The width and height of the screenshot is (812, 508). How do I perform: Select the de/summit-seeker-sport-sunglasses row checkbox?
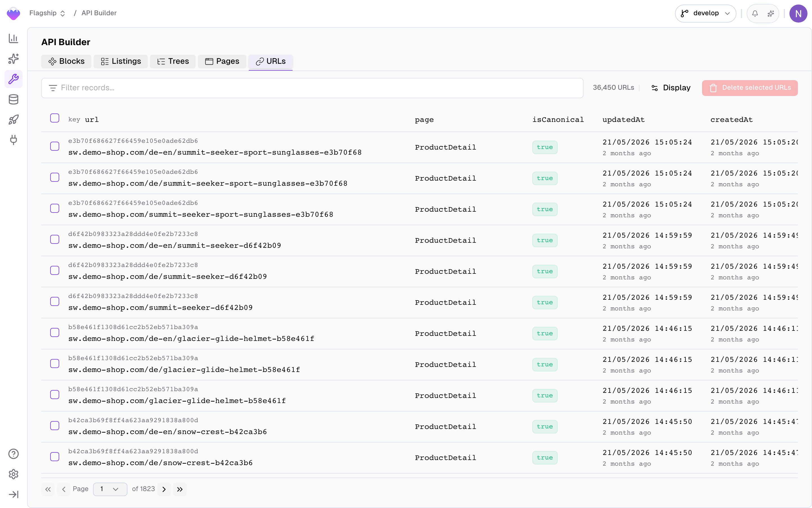[55, 177]
